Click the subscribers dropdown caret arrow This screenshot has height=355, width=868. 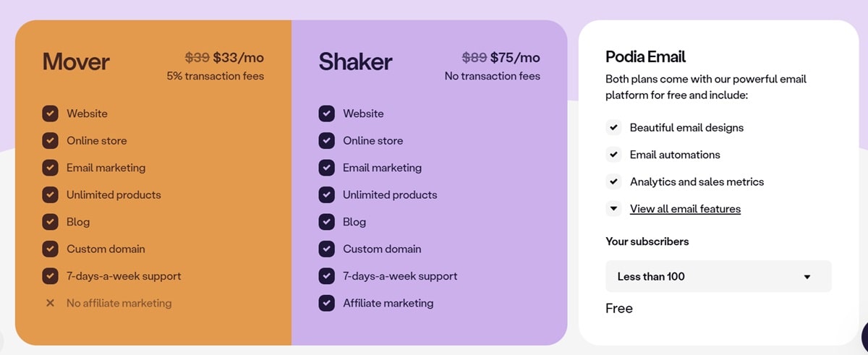[807, 277]
